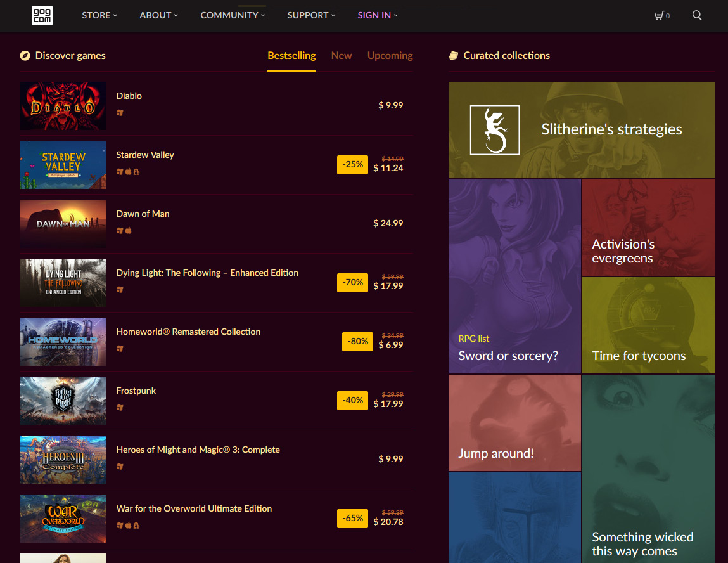Click the War for the Overworld cover thumbnail
Viewport: 728px width, 563px height.
click(63, 519)
